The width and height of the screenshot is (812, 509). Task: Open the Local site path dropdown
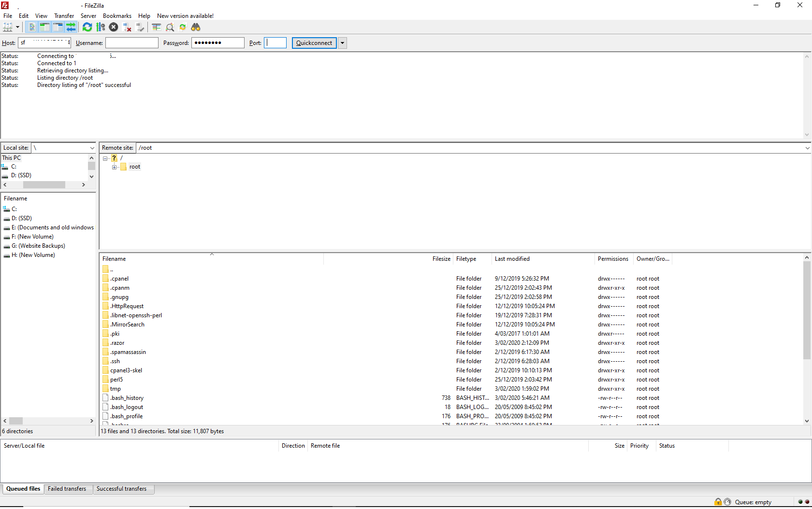tap(92, 148)
